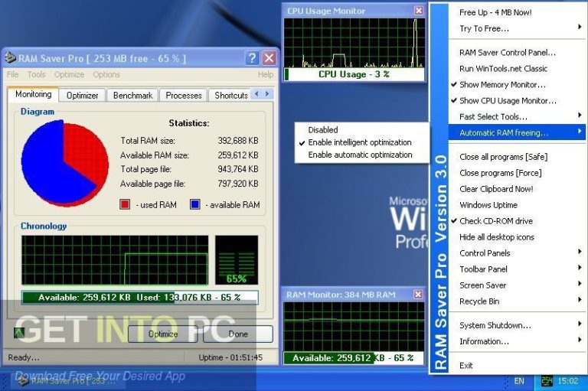
Task: Click the RAM tray icon showing 254
Action: 547,381
